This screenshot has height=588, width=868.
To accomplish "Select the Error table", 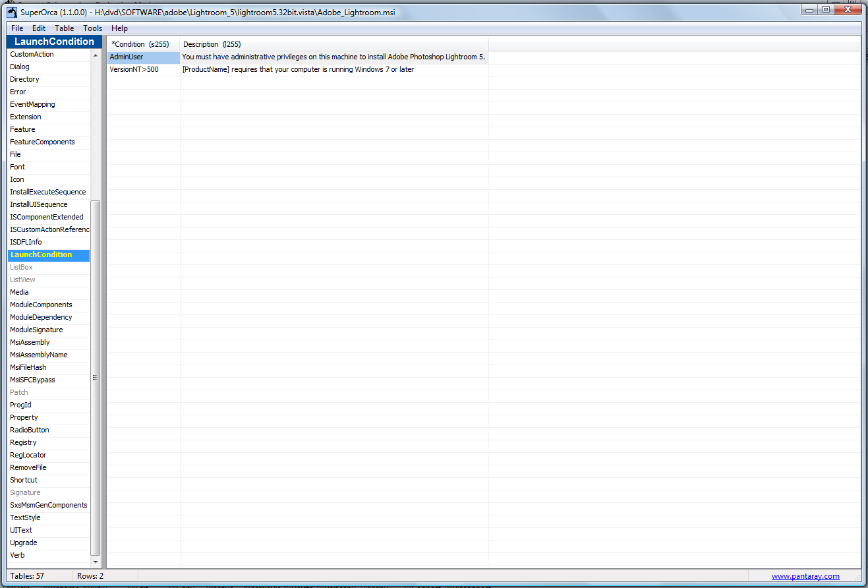I will tap(49, 92).
